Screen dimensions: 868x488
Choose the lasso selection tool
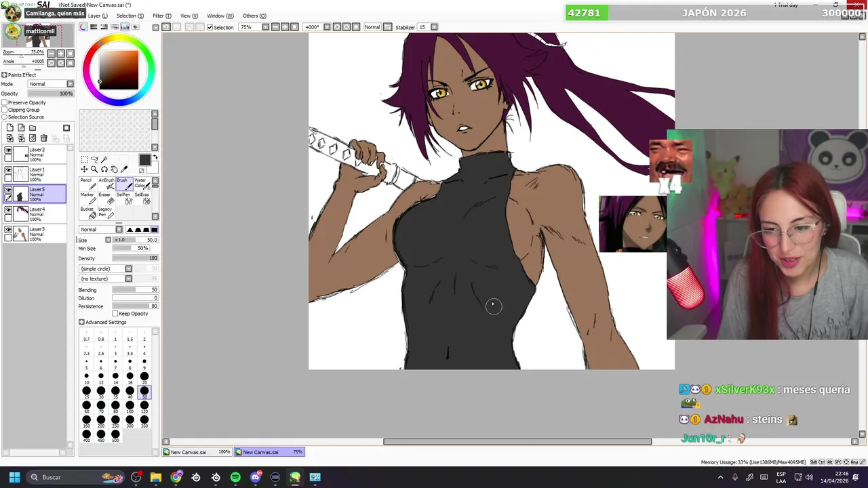tap(94, 159)
